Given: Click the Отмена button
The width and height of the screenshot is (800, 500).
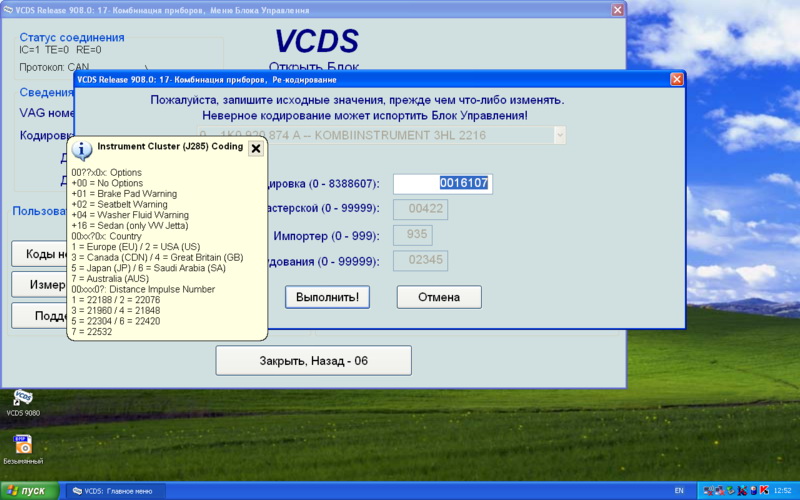Looking at the screenshot, I should [439, 297].
